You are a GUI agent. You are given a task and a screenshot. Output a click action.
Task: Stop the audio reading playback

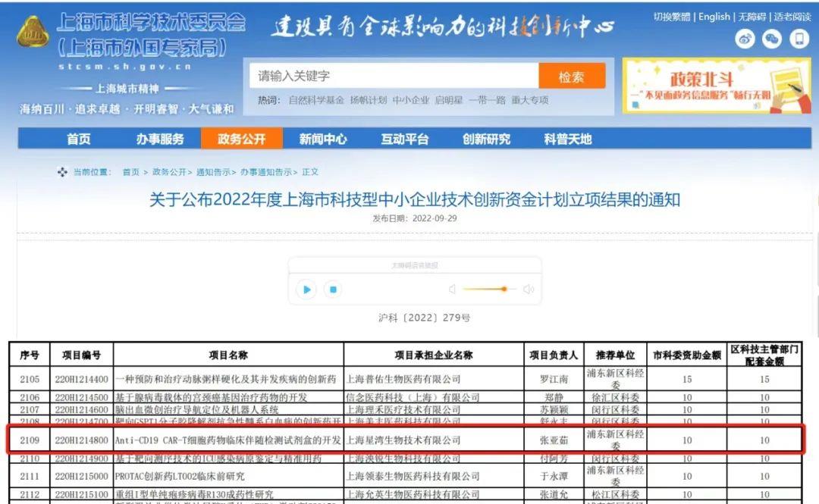click(333, 290)
